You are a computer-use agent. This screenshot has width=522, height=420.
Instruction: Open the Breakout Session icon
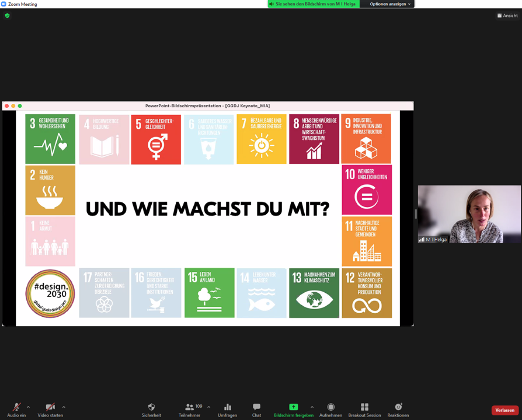364,407
